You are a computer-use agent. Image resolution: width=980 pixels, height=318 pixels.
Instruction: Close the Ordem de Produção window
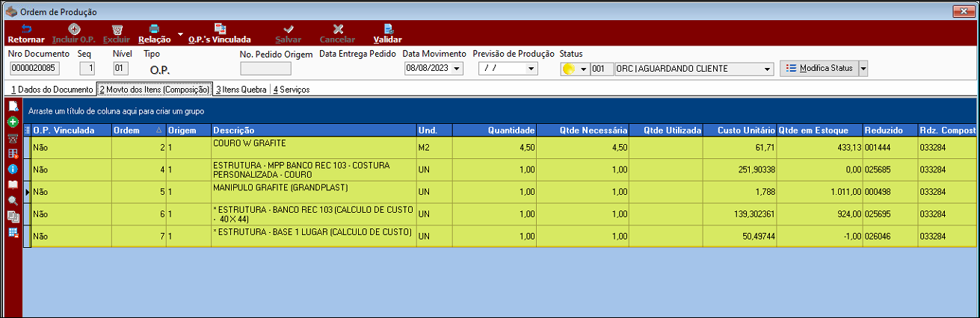click(964, 11)
